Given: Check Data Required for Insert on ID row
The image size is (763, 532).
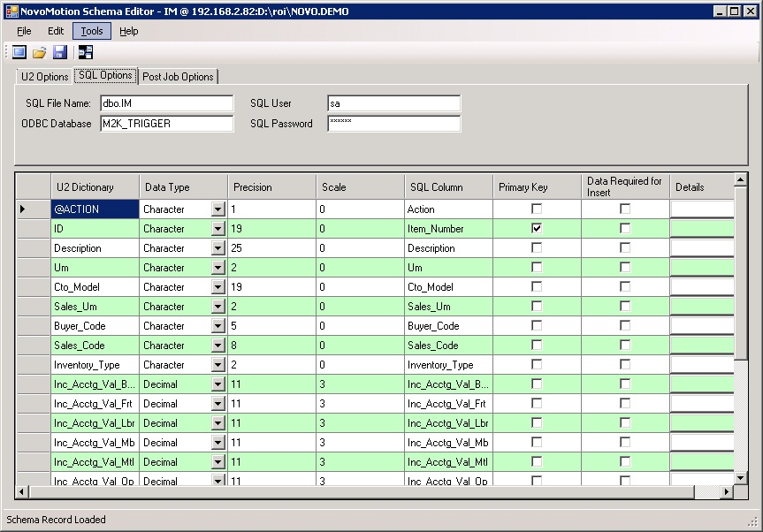Looking at the screenshot, I should coord(625,229).
